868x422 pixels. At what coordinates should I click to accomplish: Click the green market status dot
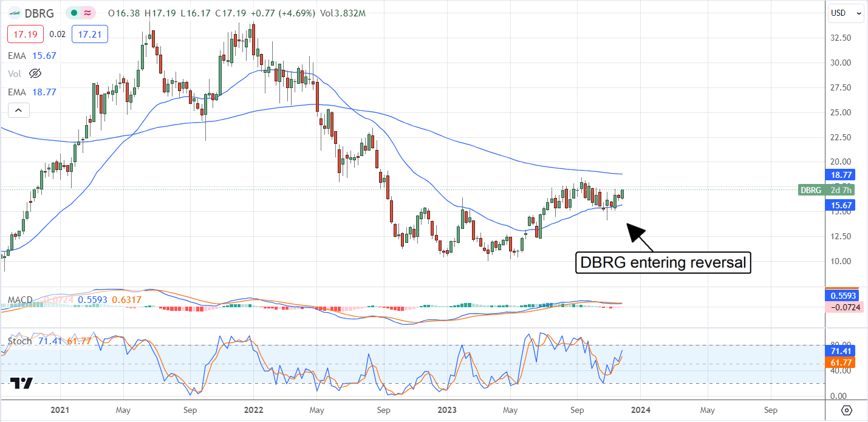tap(73, 13)
